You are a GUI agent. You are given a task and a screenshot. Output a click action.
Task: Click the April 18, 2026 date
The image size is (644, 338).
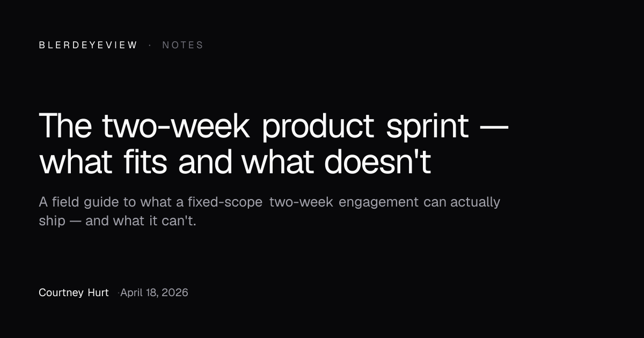tap(154, 293)
